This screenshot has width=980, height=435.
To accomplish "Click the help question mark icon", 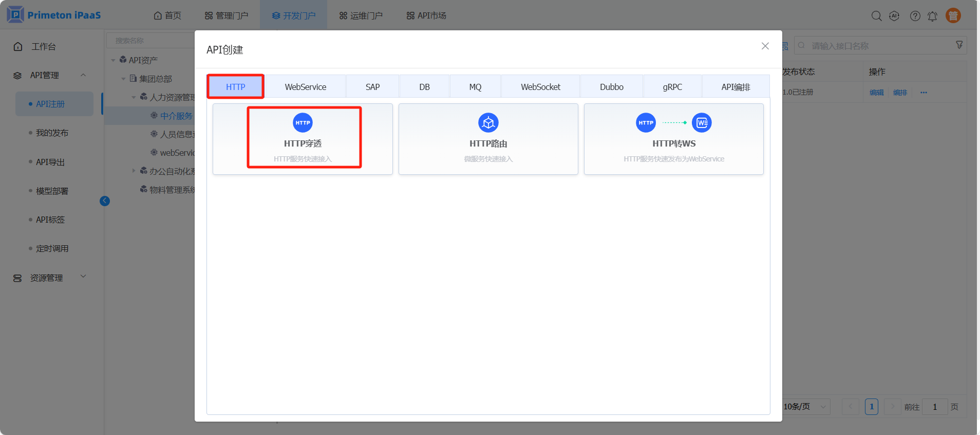I will pyautogui.click(x=915, y=16).
